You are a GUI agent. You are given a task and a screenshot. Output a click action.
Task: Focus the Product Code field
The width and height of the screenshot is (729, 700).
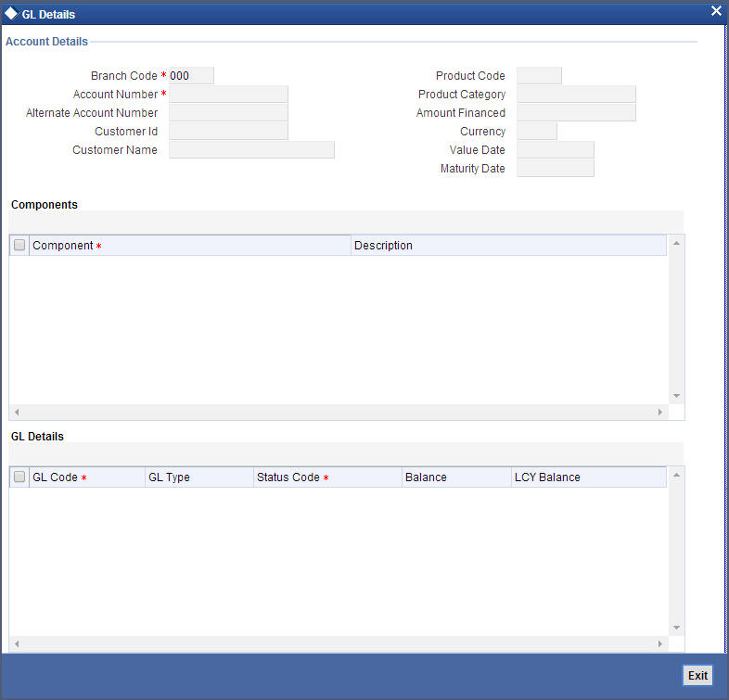(x=539, y=76)
